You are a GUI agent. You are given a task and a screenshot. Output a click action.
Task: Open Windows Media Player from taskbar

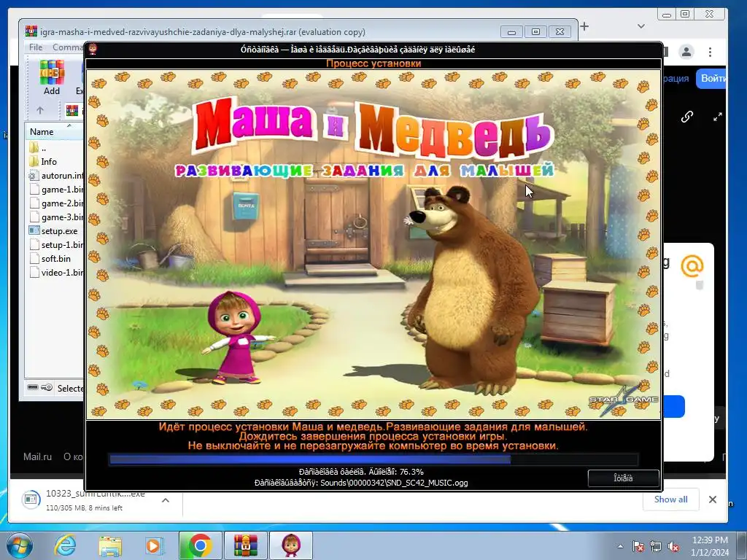154,545
